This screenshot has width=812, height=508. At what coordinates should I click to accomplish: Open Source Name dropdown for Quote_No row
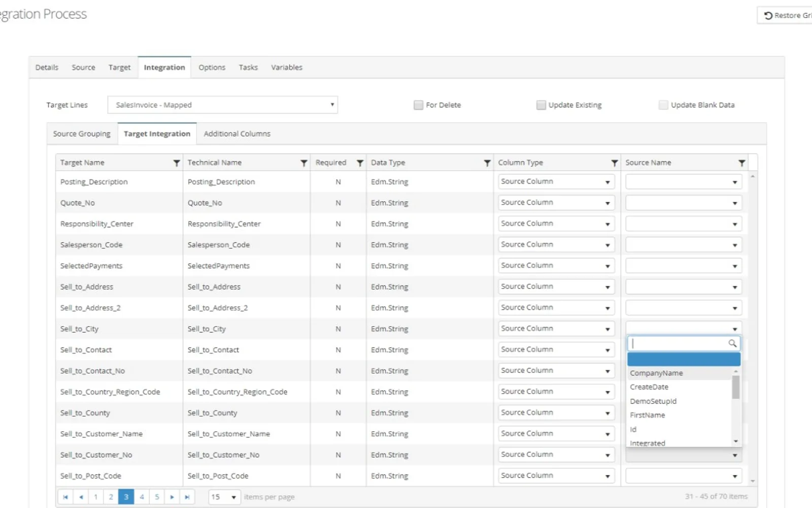point(684,203)
